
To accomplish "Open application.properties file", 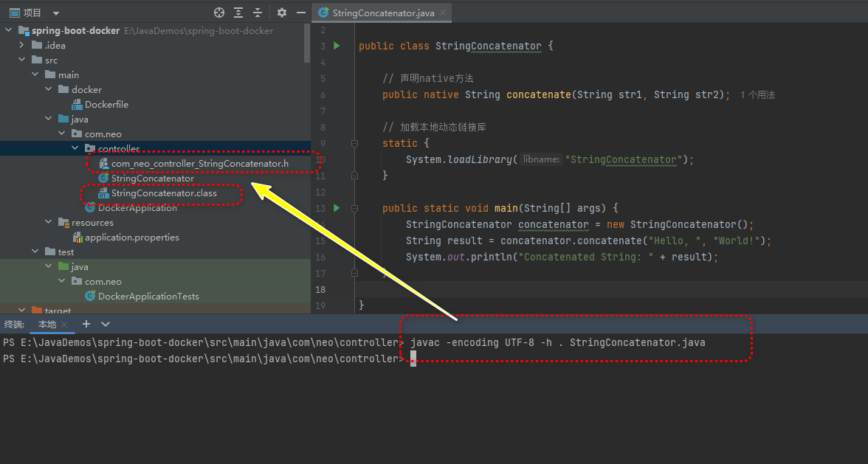I will pyautogui.click(x=131, y=238).
